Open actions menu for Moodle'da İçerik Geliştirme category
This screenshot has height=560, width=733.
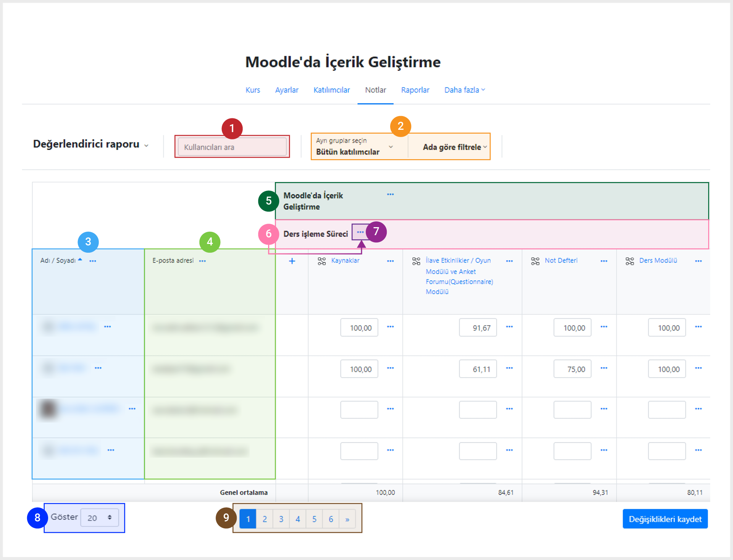pyautogui.click(x=390, y=194)
